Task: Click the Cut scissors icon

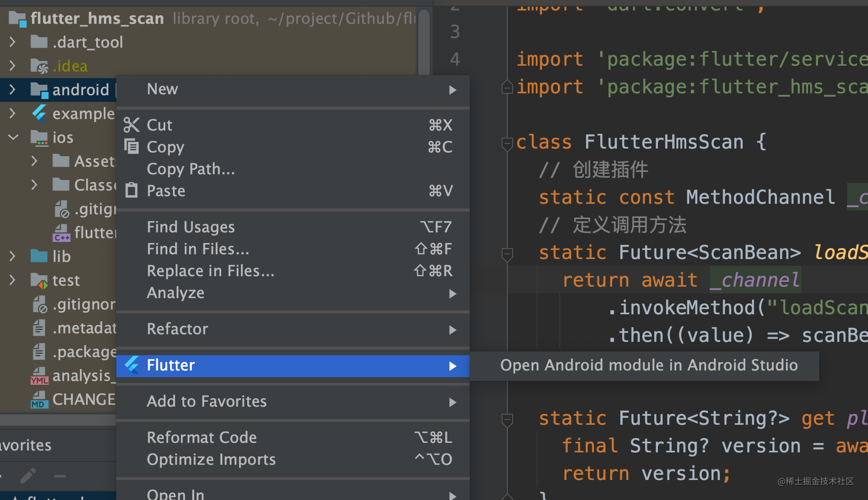Action: tap(131, 125)
